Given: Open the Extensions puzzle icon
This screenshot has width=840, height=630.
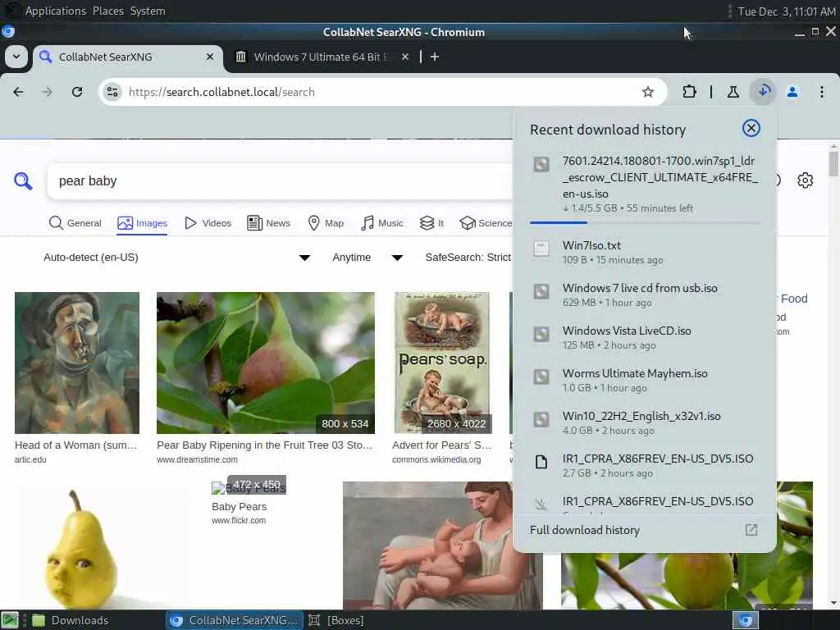Looking at the screenshot, I should pyautogui.click(x=689, y=92).
